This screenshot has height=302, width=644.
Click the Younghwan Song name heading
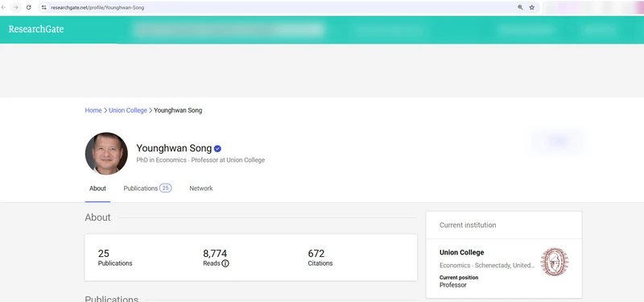click(174, 148)
